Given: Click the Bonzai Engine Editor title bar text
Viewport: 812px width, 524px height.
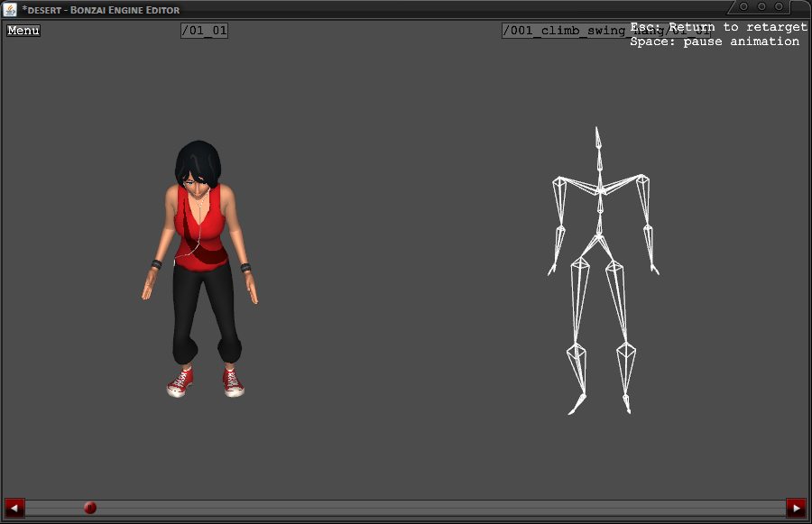Looking at the screenshot, I should pos(100,10).
